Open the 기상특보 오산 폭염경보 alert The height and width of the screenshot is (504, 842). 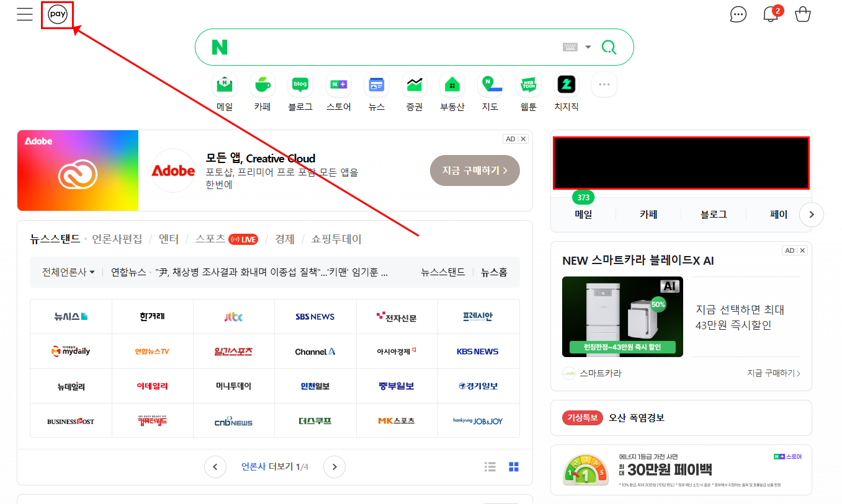tap(681, 418)
